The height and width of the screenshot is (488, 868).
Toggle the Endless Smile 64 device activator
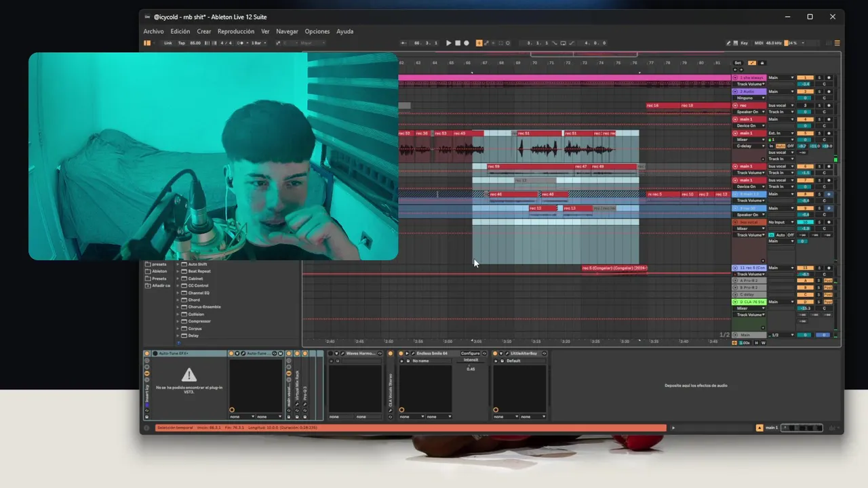[401, 353]
